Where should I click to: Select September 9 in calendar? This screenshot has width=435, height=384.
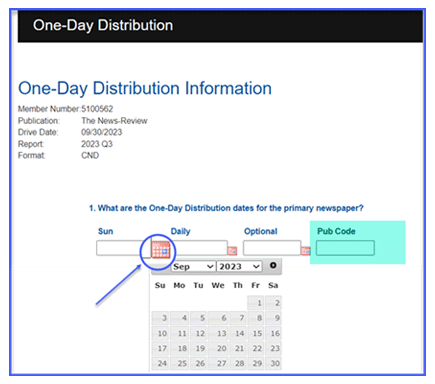coord(273,318)
